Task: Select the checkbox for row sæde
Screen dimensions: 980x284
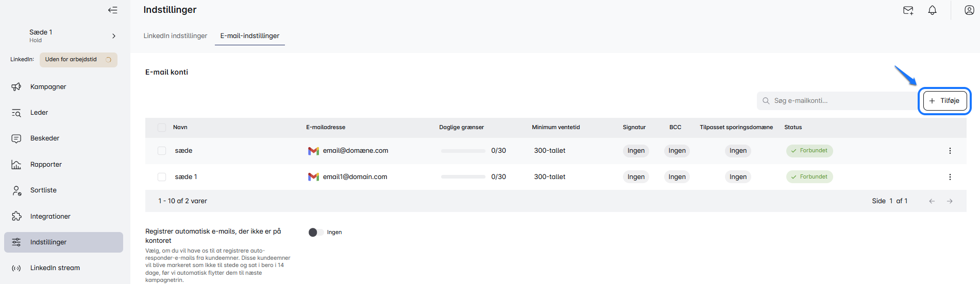Action: tap(162, 151)
